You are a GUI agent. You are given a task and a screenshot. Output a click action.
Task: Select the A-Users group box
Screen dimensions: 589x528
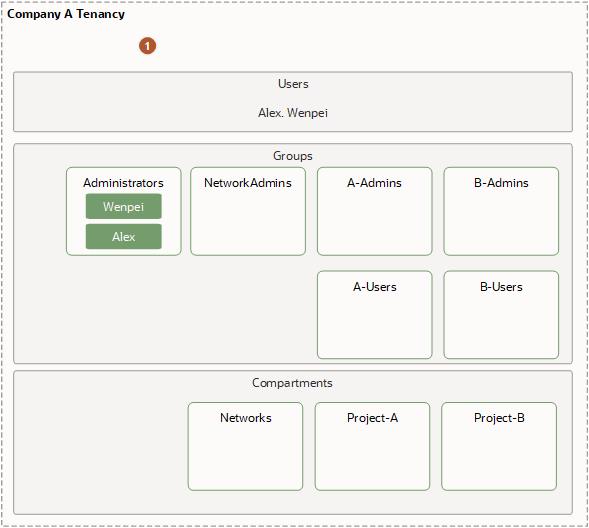(375, 315)
